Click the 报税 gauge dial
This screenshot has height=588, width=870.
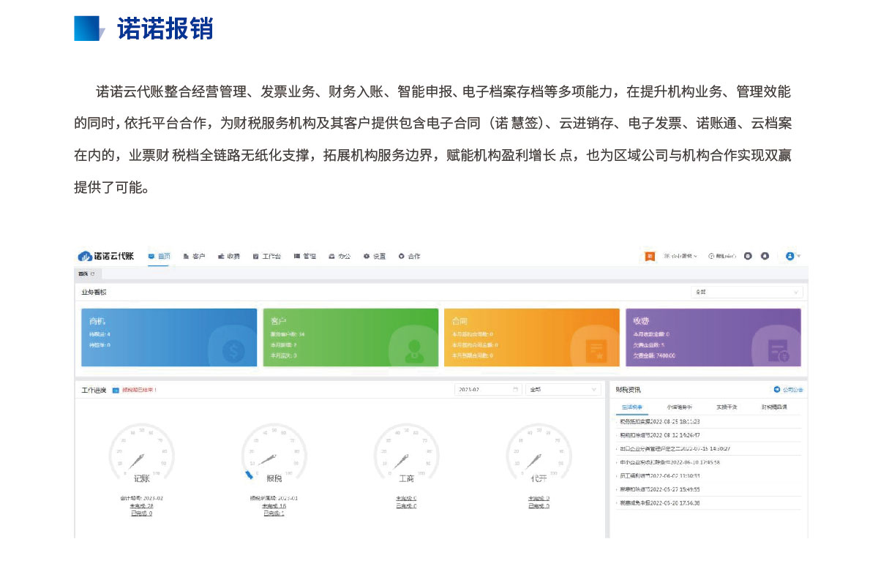[x=274, y=453]
